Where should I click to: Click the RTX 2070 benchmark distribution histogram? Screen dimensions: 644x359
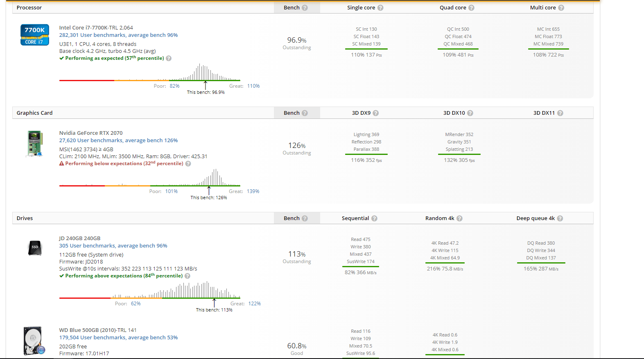coord(150,177)
